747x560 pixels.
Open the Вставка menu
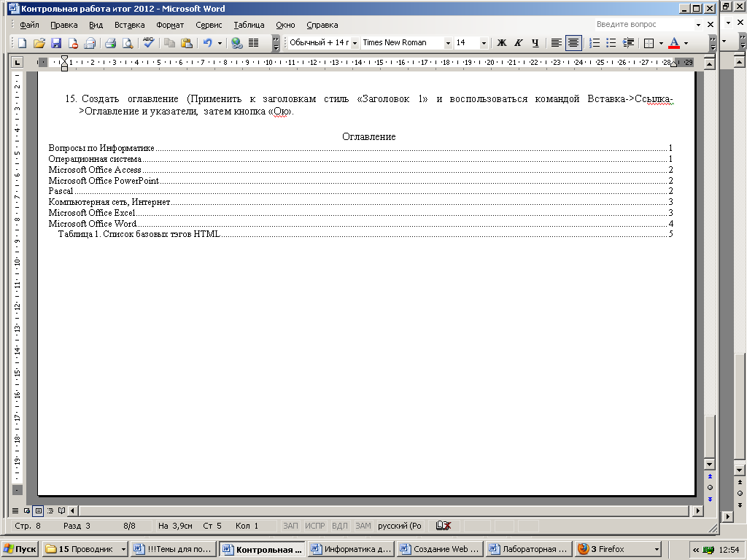click(x=130, y=25)
